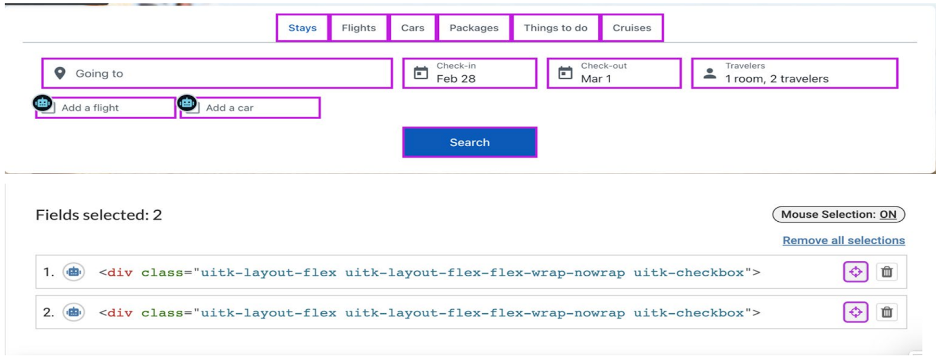Switch to the Packages tab
The height and width of the screenshot is (360, 936).
[x=474, y=28]
